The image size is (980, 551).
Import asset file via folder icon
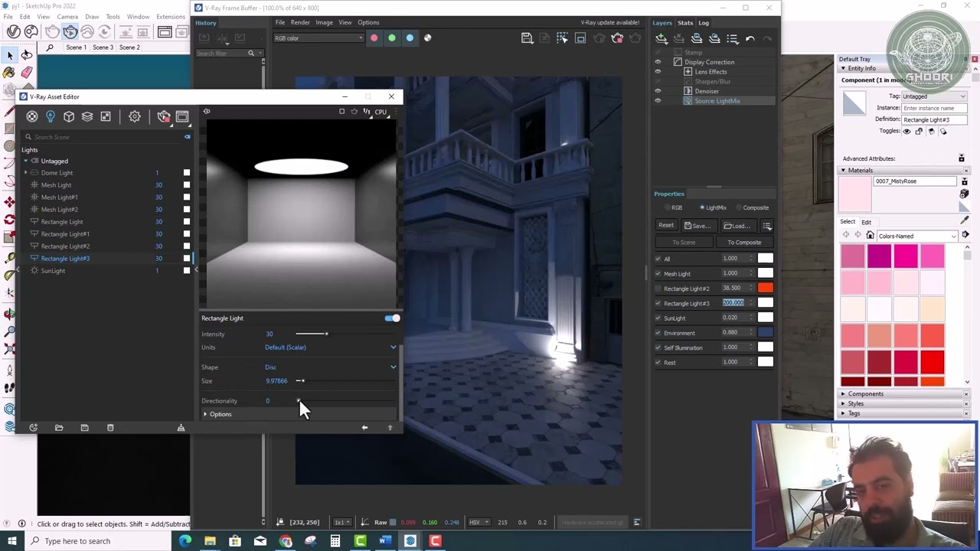click(59, 428)
